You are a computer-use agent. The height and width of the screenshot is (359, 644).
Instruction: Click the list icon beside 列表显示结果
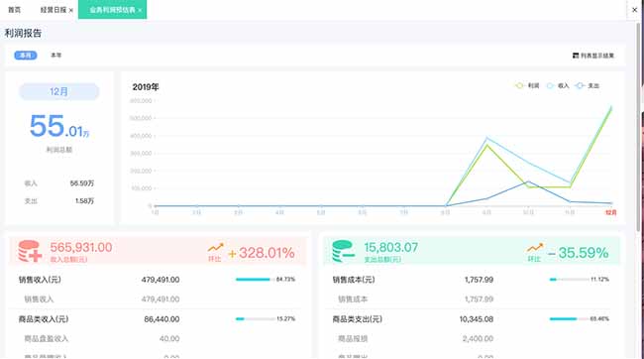576,56
